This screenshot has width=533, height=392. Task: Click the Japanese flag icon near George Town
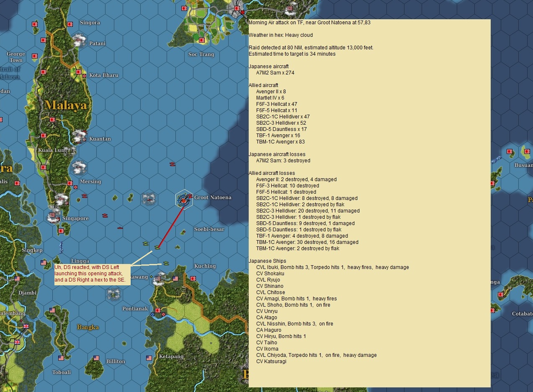point(34,56)
